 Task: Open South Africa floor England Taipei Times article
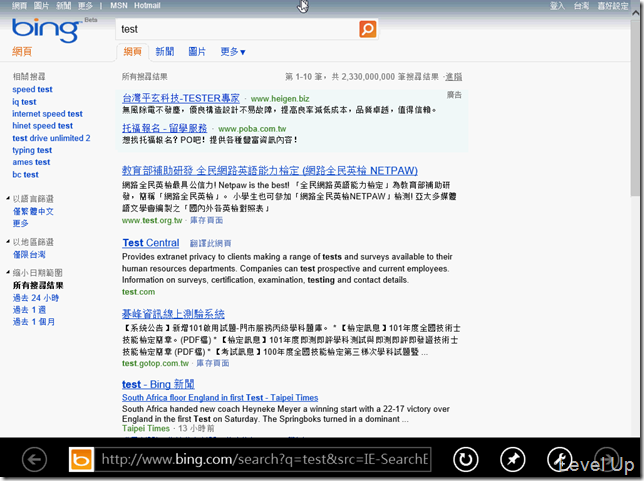pyautogui.click(x=220, y=398)
